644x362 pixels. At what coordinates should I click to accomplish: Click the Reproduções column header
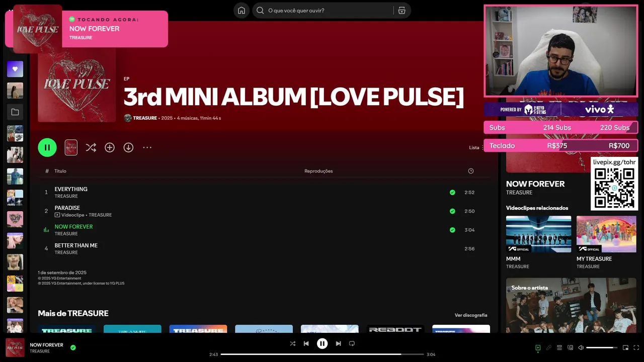318,171
